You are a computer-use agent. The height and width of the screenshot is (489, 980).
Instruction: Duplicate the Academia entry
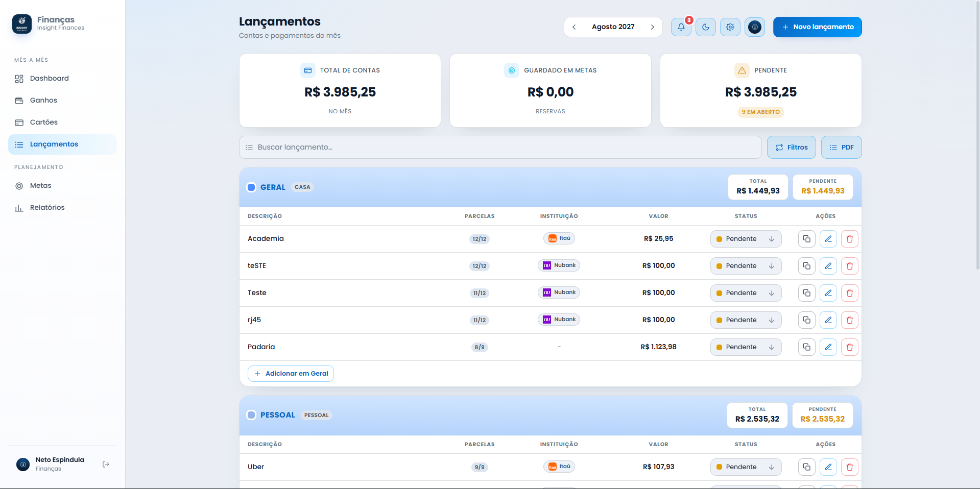807,239
